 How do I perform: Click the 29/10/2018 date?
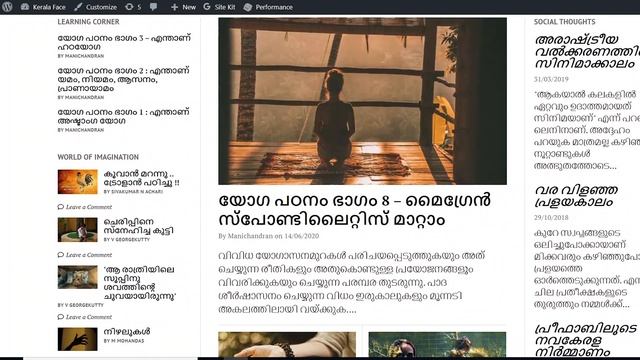tap(551, 218)
